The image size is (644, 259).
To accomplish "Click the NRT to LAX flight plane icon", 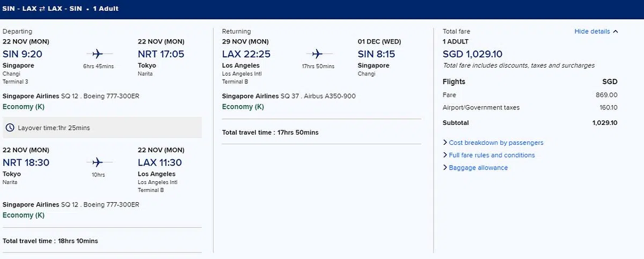I will coord(98,162).
